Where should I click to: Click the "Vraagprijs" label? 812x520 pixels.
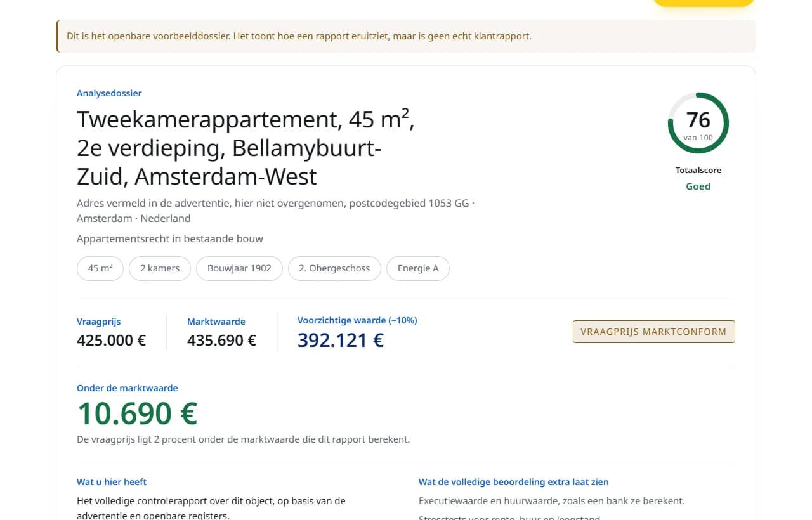[x=98, y=322]
